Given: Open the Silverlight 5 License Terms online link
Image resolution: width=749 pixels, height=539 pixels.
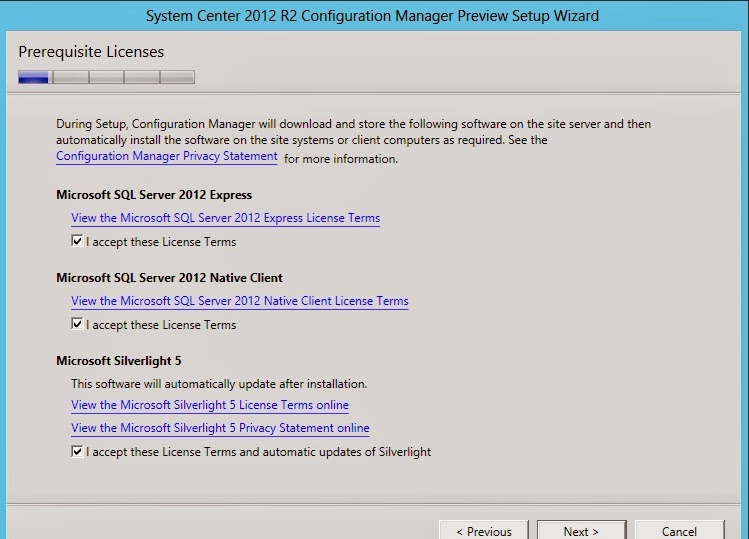Looking at the screenshot, I should (210, 405).
